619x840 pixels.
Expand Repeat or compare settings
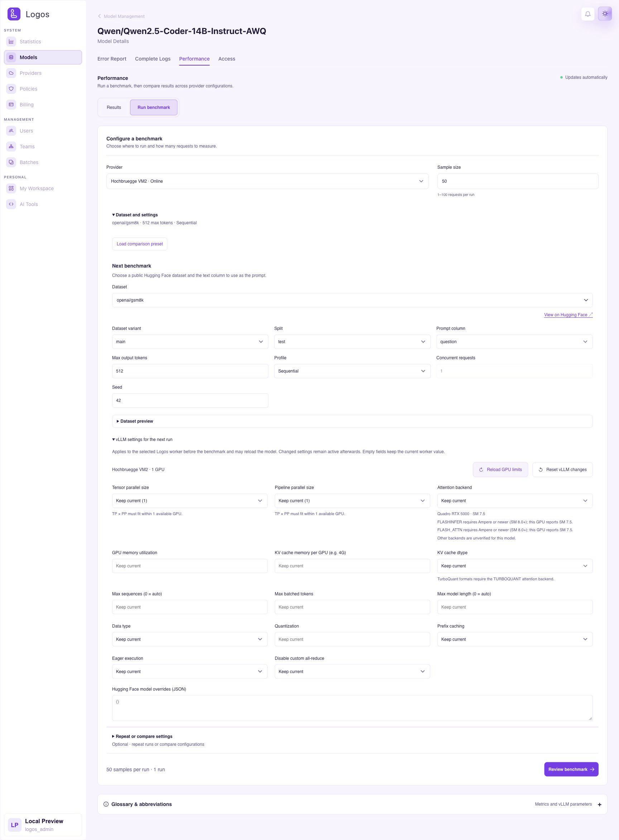[142, 736]
